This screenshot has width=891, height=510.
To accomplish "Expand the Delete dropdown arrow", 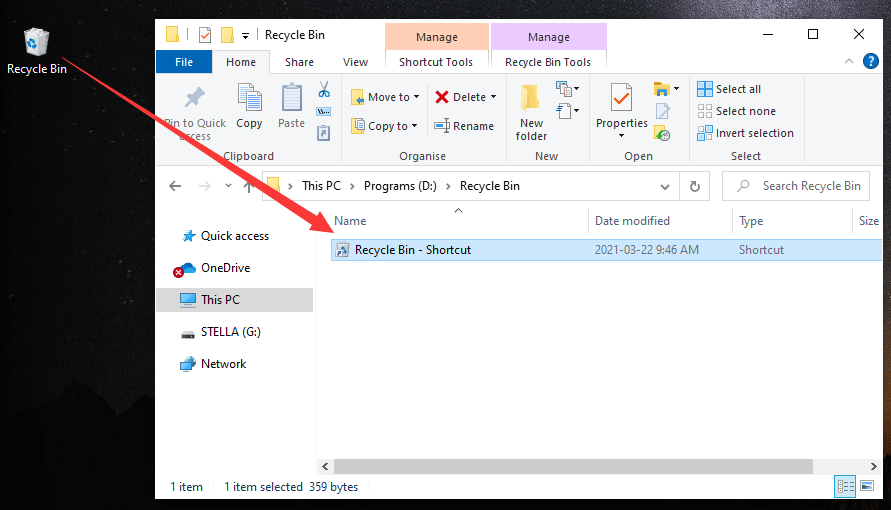I will click(493, 97).
